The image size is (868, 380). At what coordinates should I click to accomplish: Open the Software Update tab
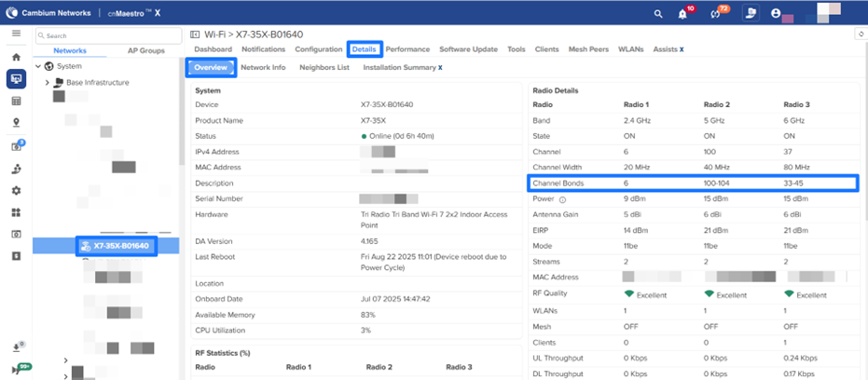[x=468, y=48]
